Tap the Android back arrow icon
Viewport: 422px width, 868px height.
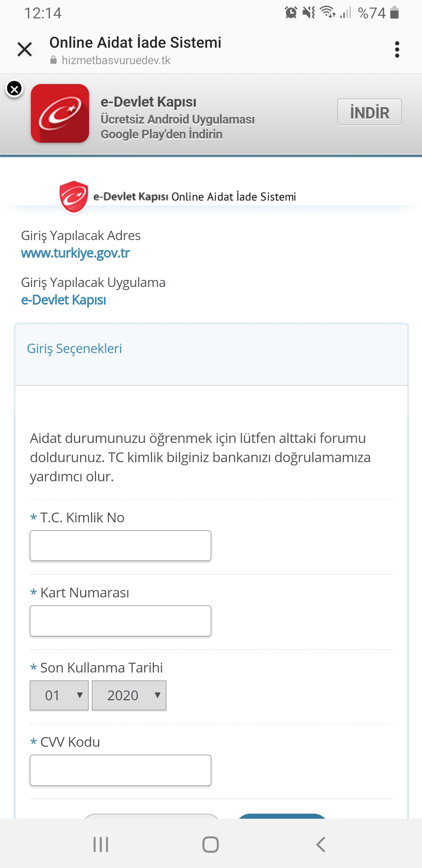(320, 845)
